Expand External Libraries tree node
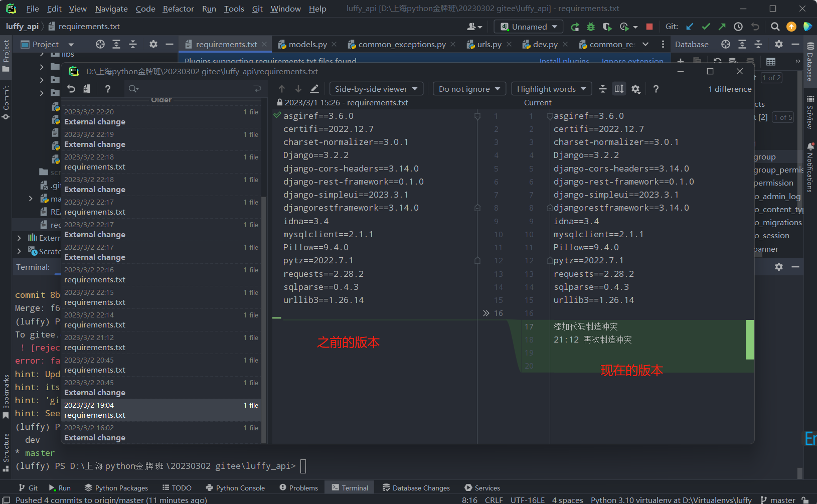The width and height of the screenshot is (817, 504). (19, 238)
